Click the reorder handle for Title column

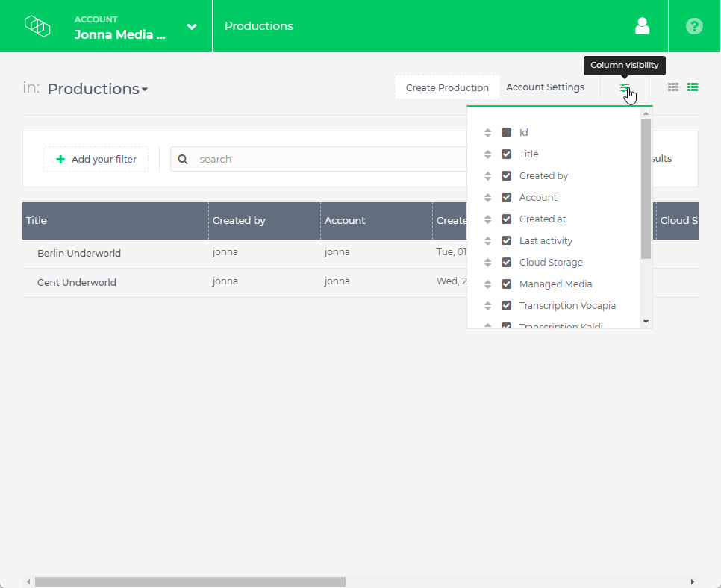point(488,154)
